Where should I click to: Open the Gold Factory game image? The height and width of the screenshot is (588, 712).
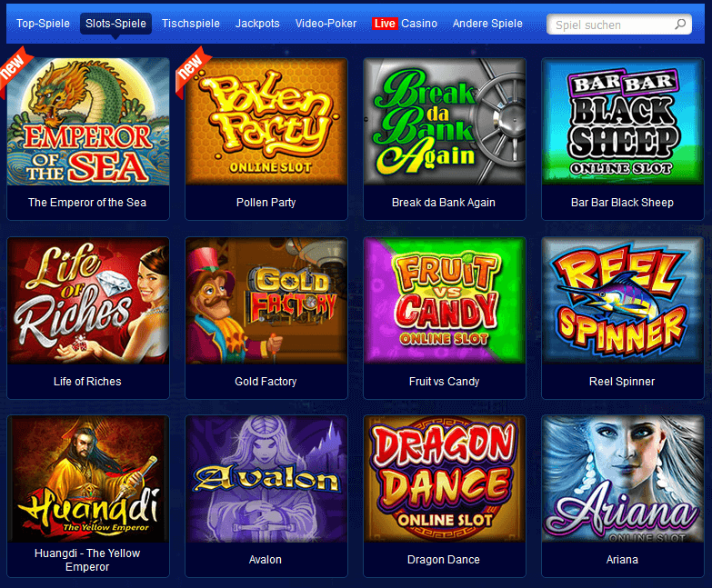tap(266, 300)
